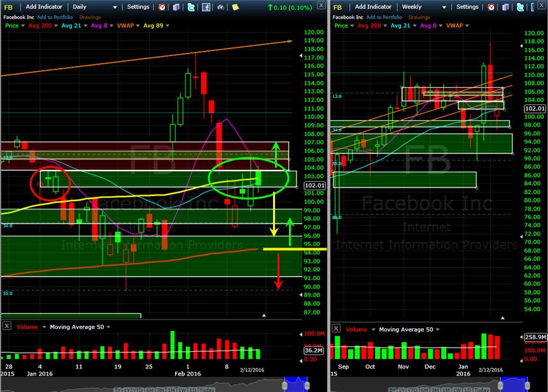This screenshot has width=548, height=392.
Task: Open Add Indicator on the Weekly chart
Action: coord(373,7)
